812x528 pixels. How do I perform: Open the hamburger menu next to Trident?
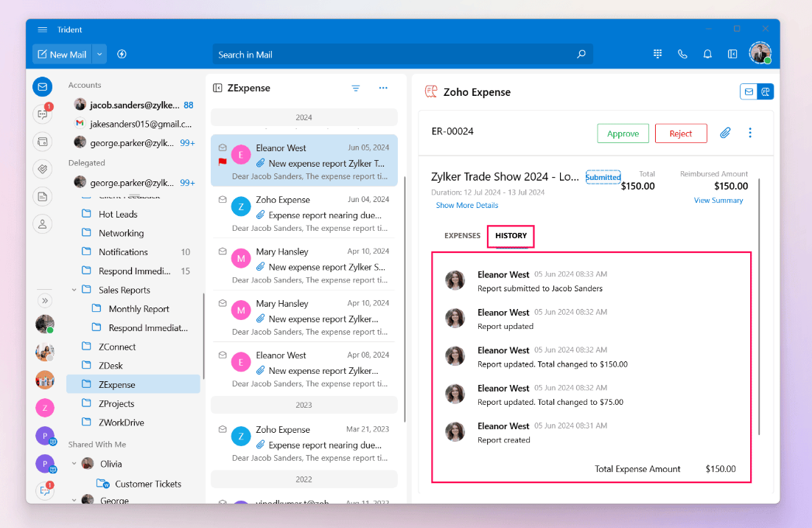[x=43, y=29]
